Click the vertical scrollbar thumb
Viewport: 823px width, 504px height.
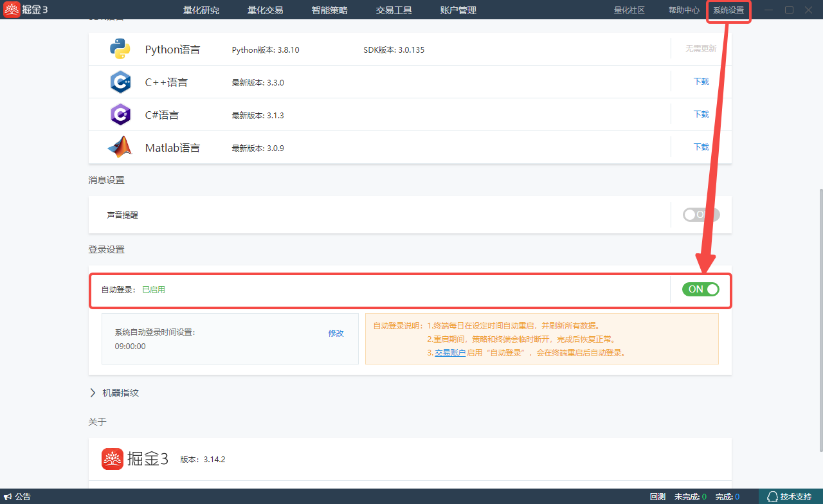820,320
